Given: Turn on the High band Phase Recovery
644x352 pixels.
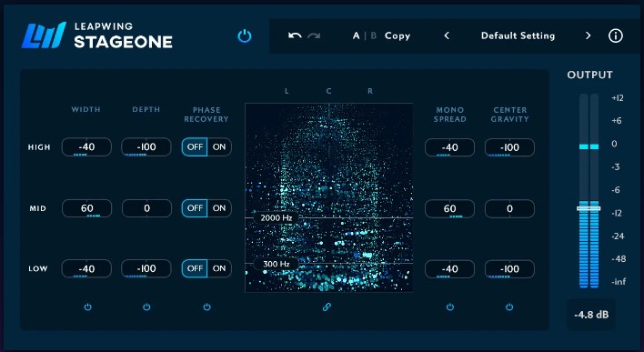Looking at the screenshot, I should 219,147.
